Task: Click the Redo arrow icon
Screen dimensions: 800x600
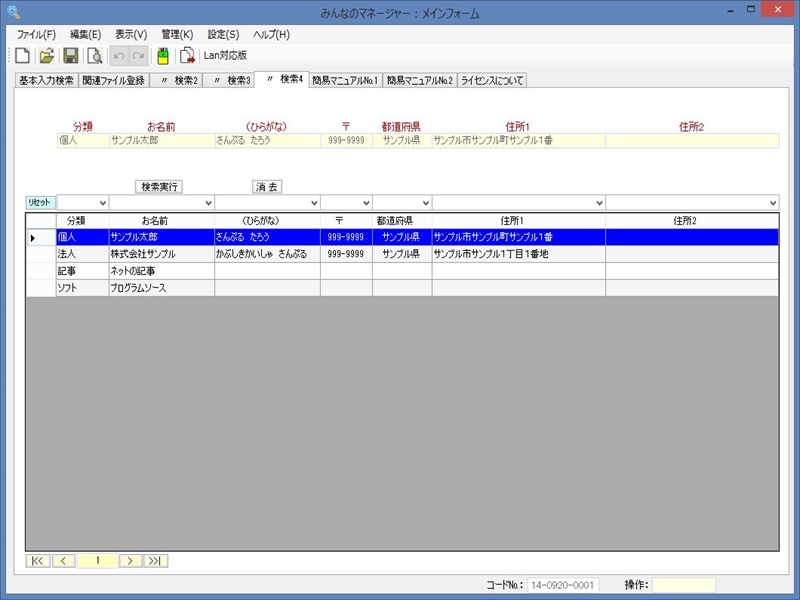Action: tap(138, 55)
